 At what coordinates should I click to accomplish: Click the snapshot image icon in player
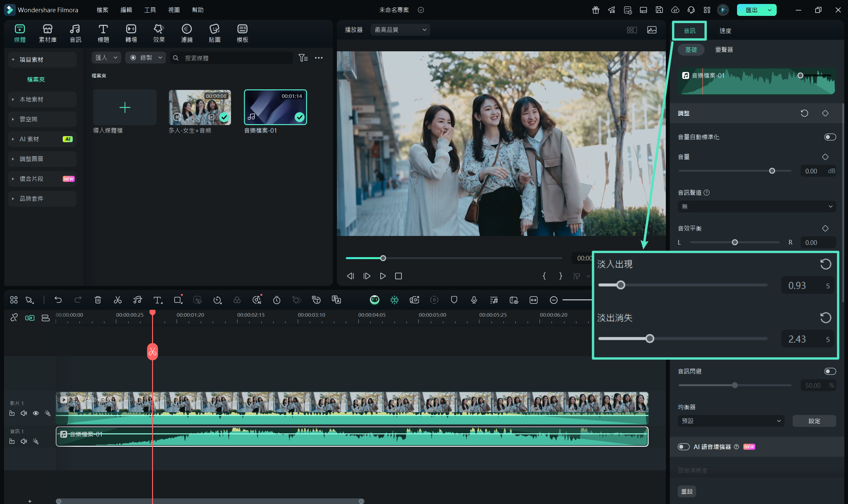tap(652, 30)
